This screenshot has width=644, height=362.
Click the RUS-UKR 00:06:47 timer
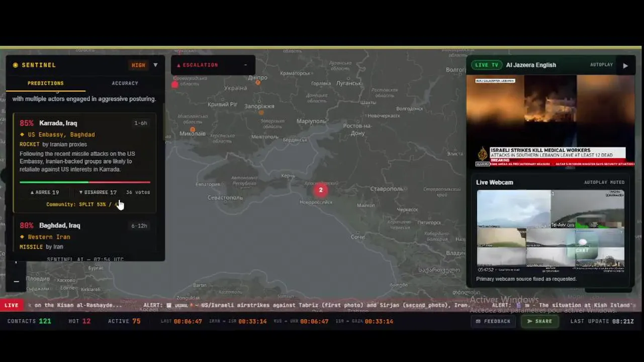[301, 321]
